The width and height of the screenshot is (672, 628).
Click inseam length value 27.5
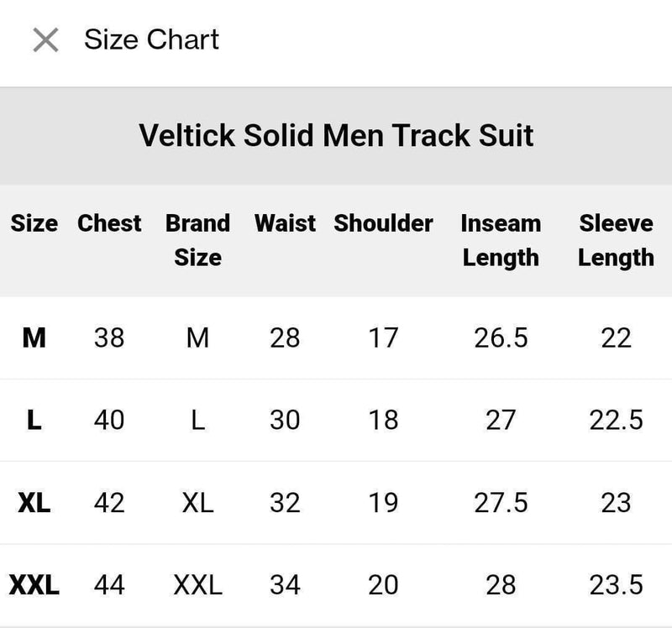(501, 502)
